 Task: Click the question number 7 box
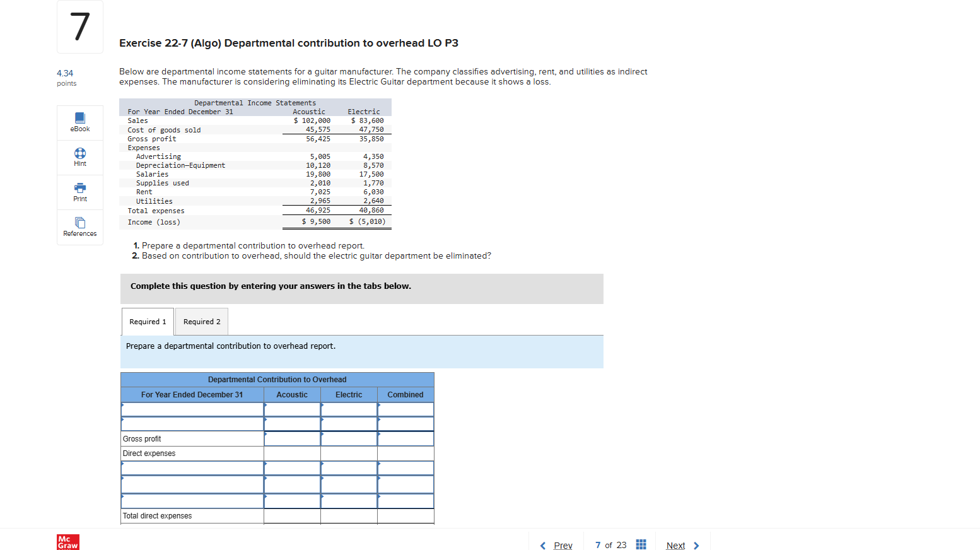point(80,26)
